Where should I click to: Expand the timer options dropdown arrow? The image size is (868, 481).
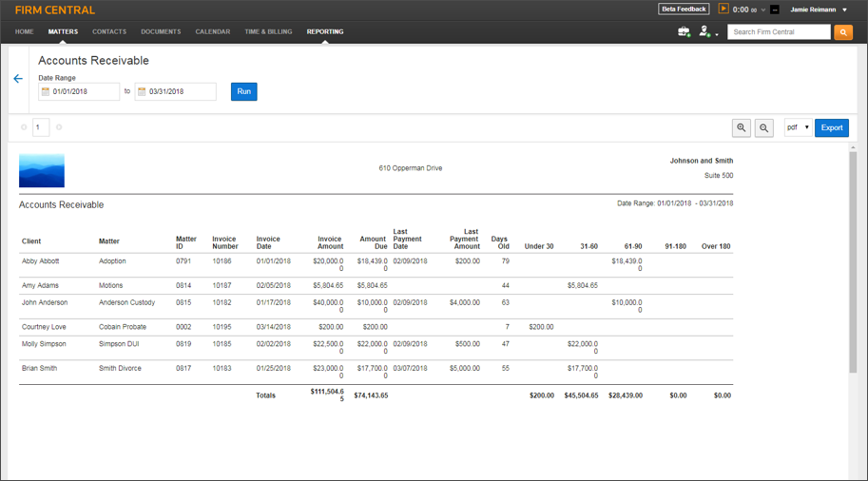click(762, 10)
